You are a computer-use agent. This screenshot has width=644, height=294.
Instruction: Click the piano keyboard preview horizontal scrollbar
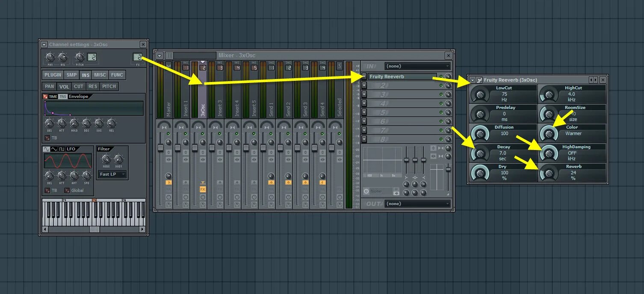[x=94, y=229]
